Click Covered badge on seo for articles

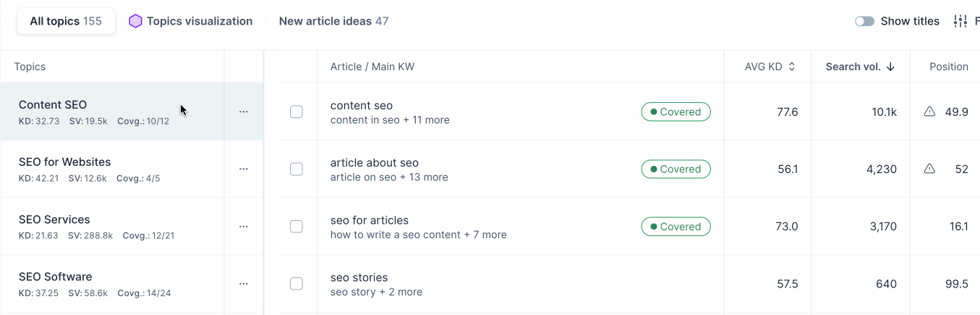click(676, 227)
